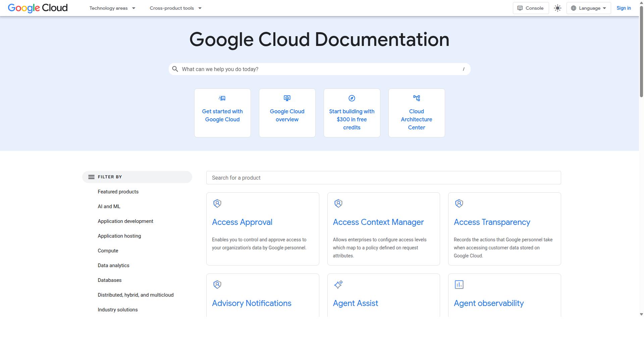Open Start building with $300 free credits

click(352, 119)
